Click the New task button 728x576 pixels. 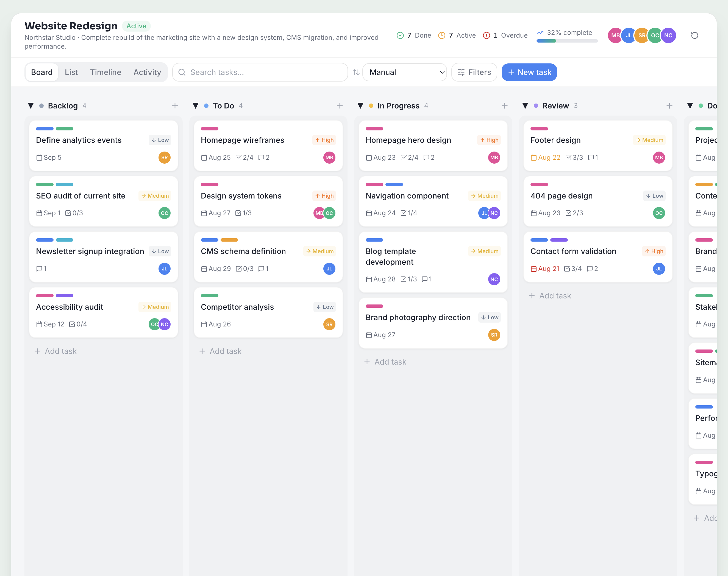click(x=529, y=72)
